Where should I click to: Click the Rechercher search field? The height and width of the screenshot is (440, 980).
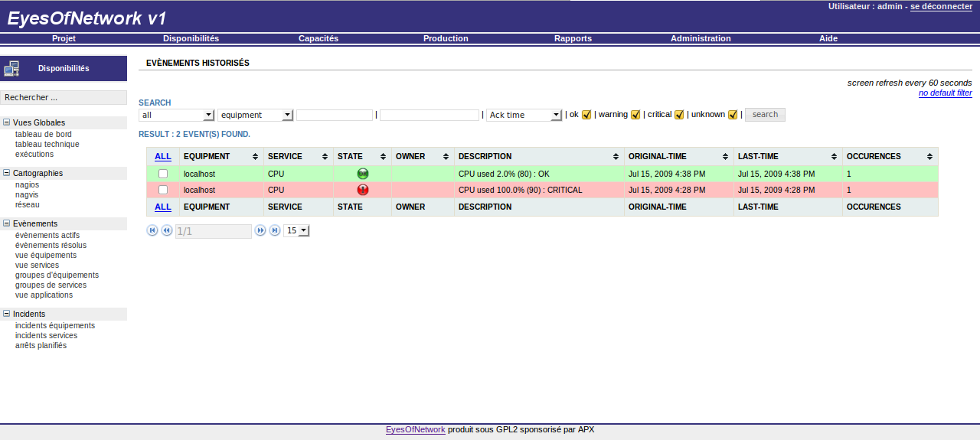(64, 98)
